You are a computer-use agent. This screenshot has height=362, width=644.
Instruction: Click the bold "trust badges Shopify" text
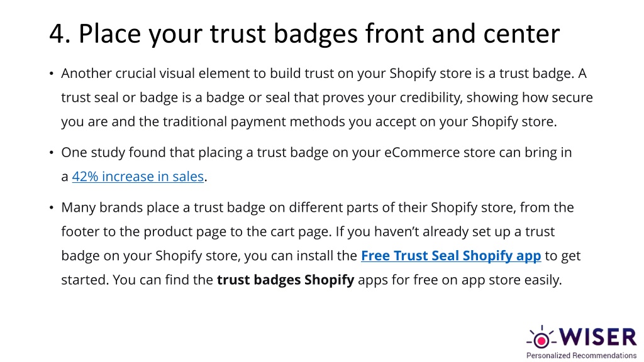[286, 280]
